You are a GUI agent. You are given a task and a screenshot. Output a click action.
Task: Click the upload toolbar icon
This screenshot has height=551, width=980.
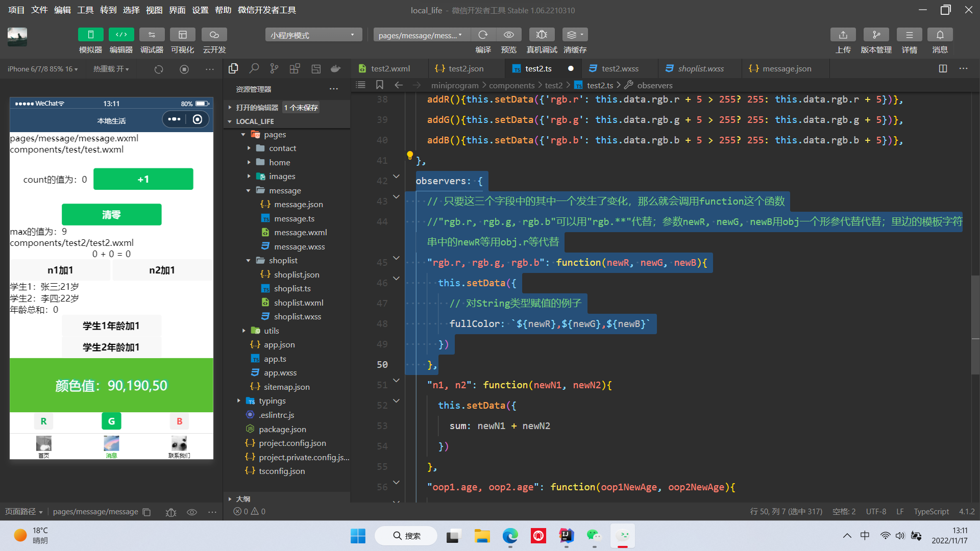pyautogui.click(x=843, y=35)
